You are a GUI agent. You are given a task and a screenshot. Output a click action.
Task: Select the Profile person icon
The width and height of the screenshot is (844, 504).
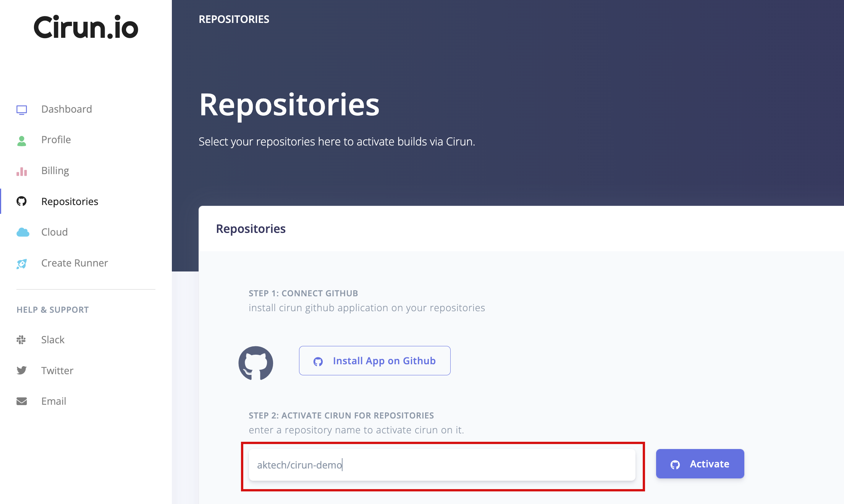pyautogui.click(x=22, y=140)
